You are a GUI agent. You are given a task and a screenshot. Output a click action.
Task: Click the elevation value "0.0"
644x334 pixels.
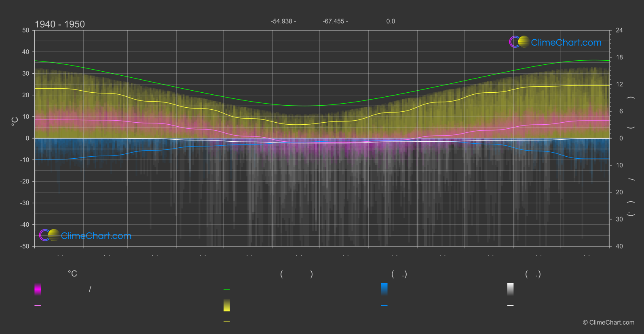click(x=391, y=21)
